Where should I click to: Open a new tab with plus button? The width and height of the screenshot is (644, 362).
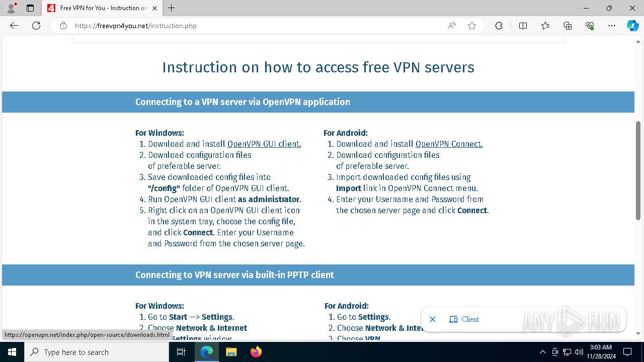point(172,8)
